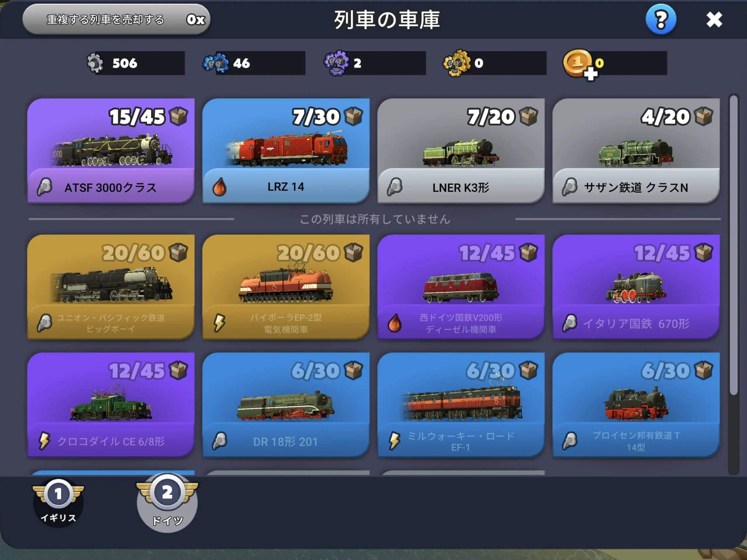Click the blue rare gear parts icon

point(216,63)
